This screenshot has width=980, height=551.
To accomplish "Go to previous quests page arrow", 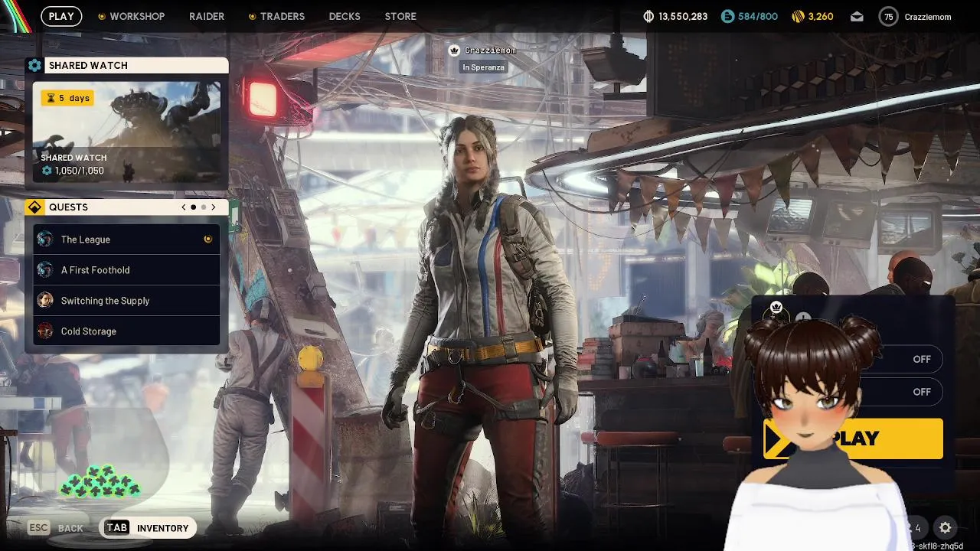I will (184, 207).
